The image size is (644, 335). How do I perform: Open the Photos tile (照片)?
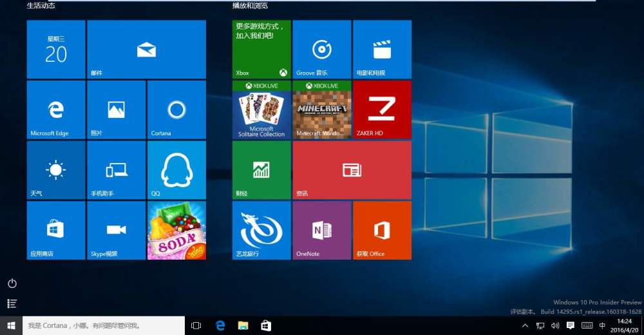point(116,110)
